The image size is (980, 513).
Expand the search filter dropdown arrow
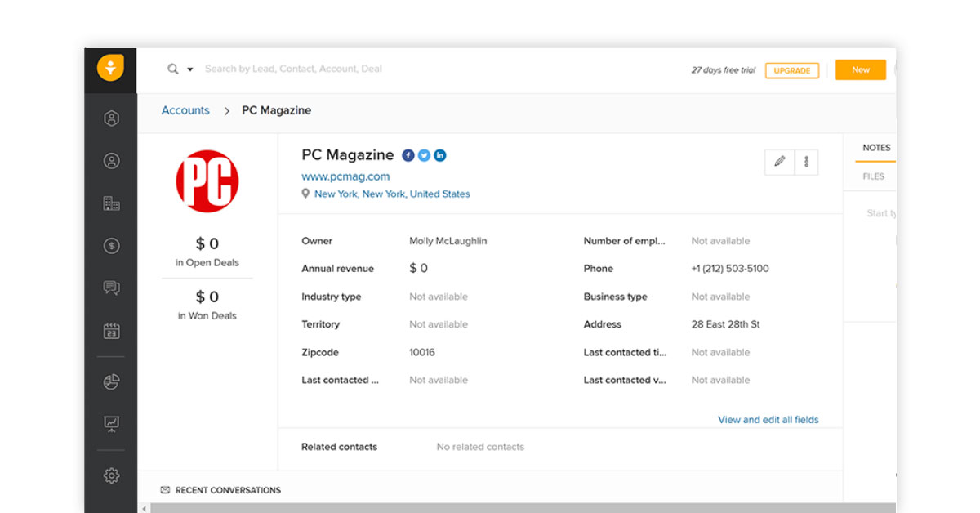tap(190, 69)
